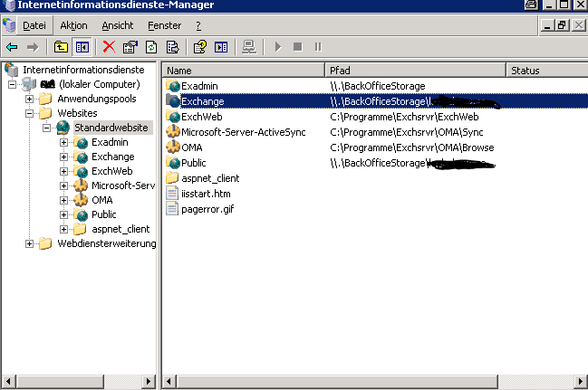Click the Up one level folder icon
588x390 pixels.
[x=61, y=46]
